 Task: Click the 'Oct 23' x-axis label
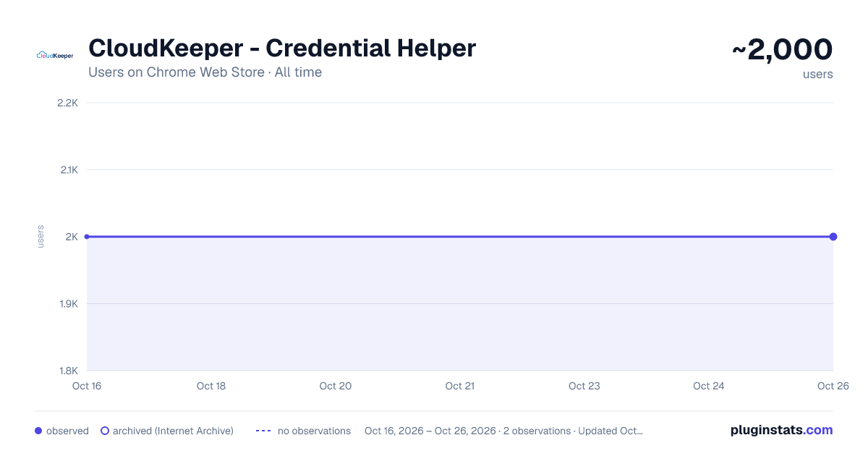coord(584,386)
